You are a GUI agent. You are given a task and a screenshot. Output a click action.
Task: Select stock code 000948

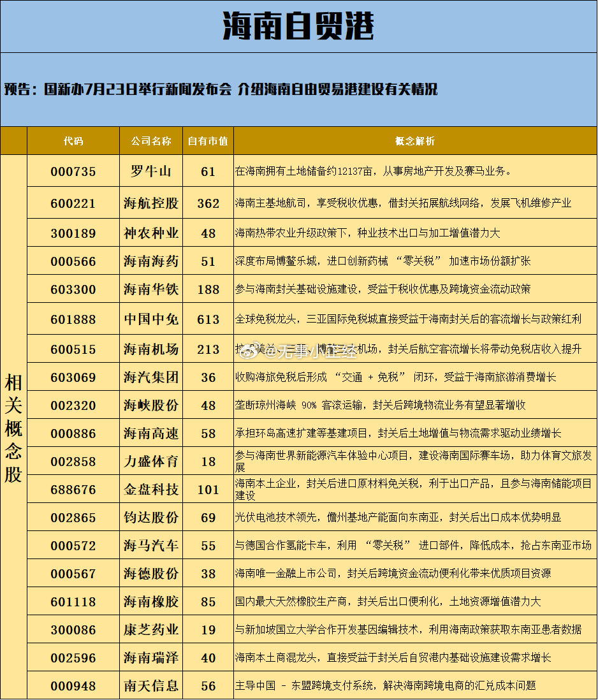click(73, 687)
